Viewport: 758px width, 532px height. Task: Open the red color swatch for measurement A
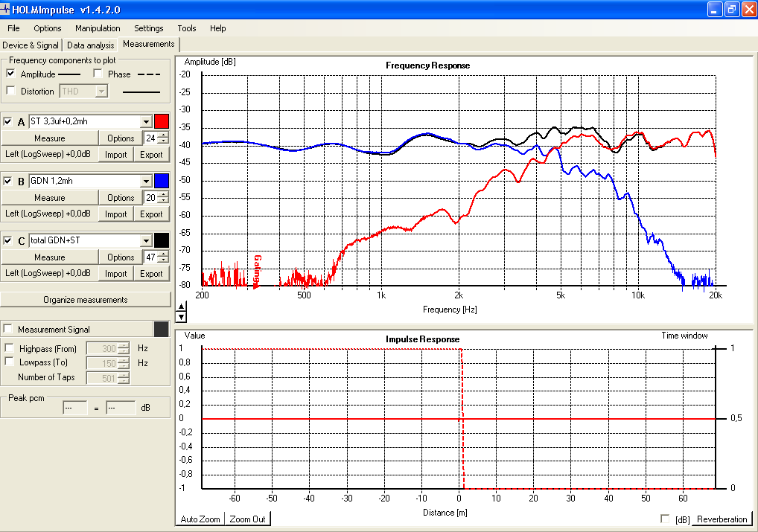point(161,121)
